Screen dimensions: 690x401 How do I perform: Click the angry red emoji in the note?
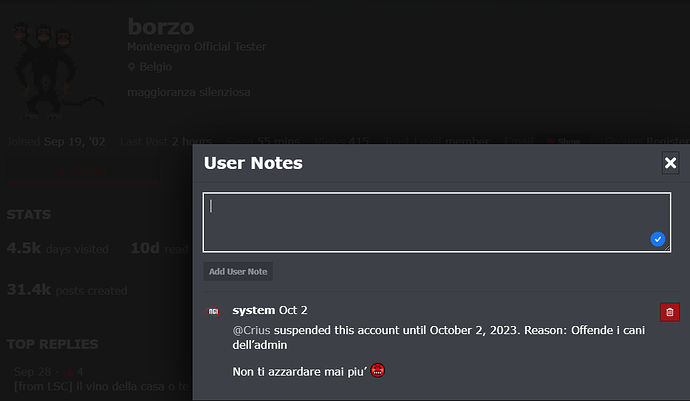(x=378, y=371)
